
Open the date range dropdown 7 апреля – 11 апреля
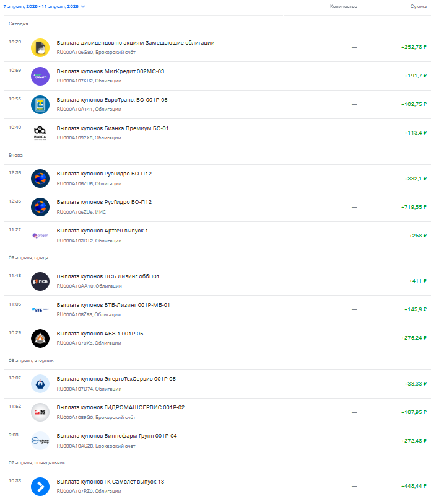click(x=45, y=6)
